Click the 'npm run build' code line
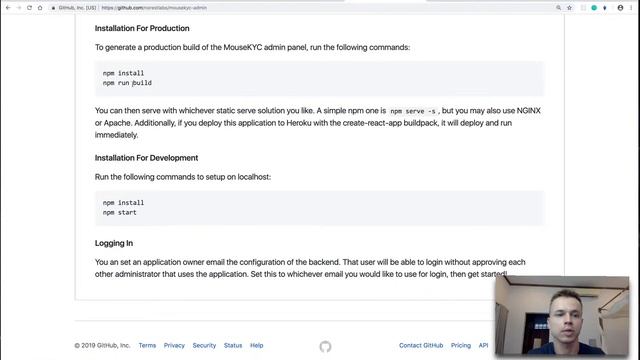 pyautogui.click(x=127, y=83)
